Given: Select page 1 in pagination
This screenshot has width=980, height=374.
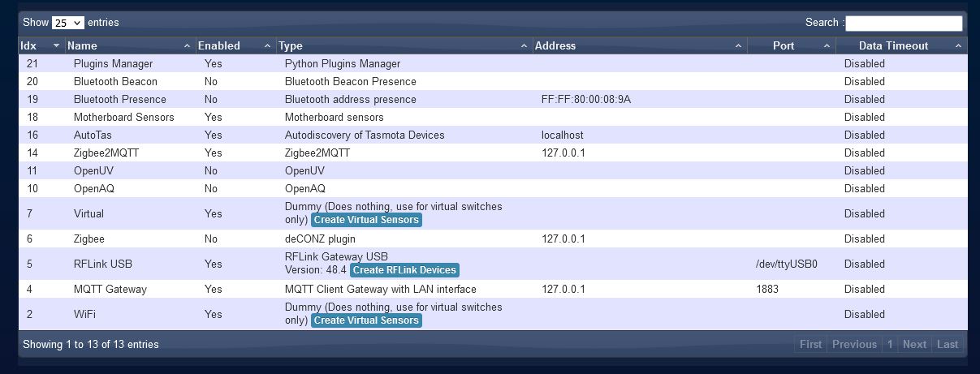Looking at the screenshot, I should pos(890,344).
